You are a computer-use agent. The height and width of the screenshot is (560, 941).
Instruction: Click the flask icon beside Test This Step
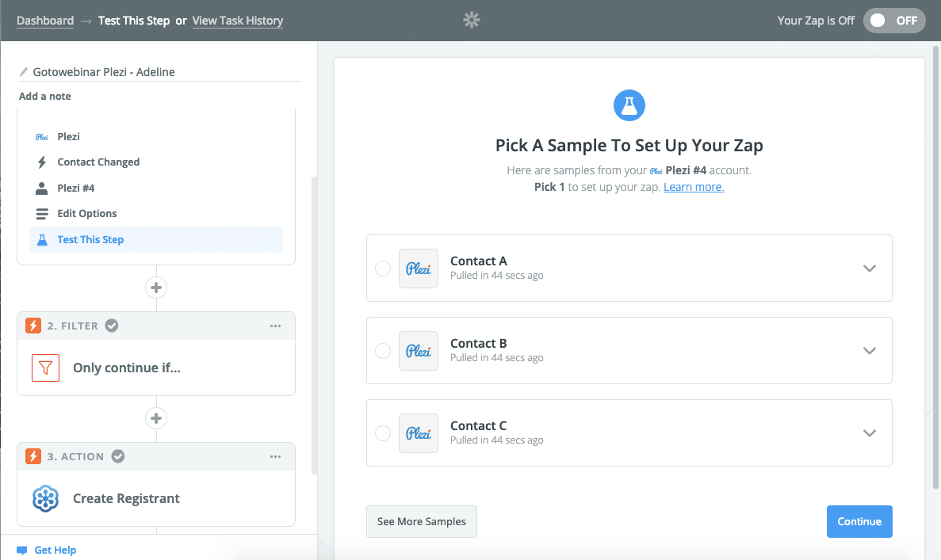(x=42, y=240)
